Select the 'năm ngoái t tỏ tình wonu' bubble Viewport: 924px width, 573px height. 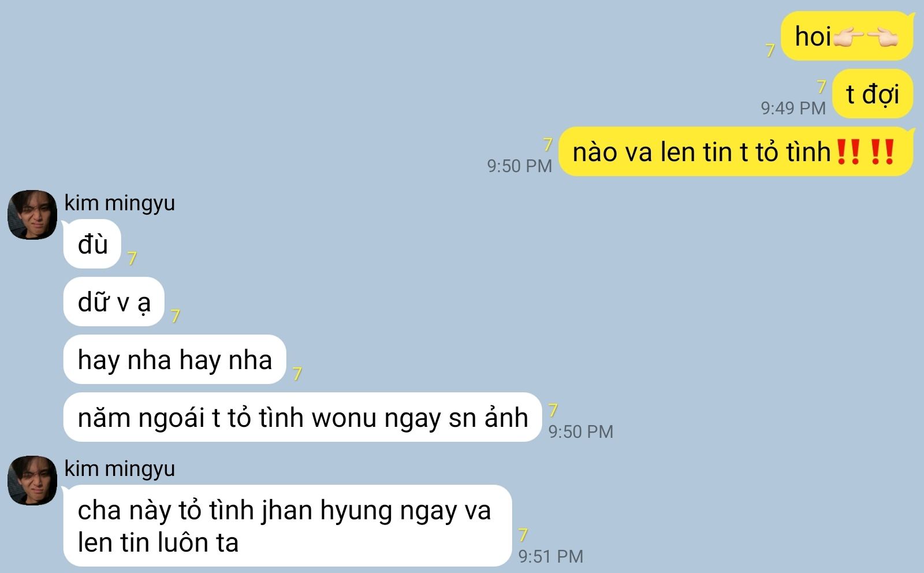(303, 417)
